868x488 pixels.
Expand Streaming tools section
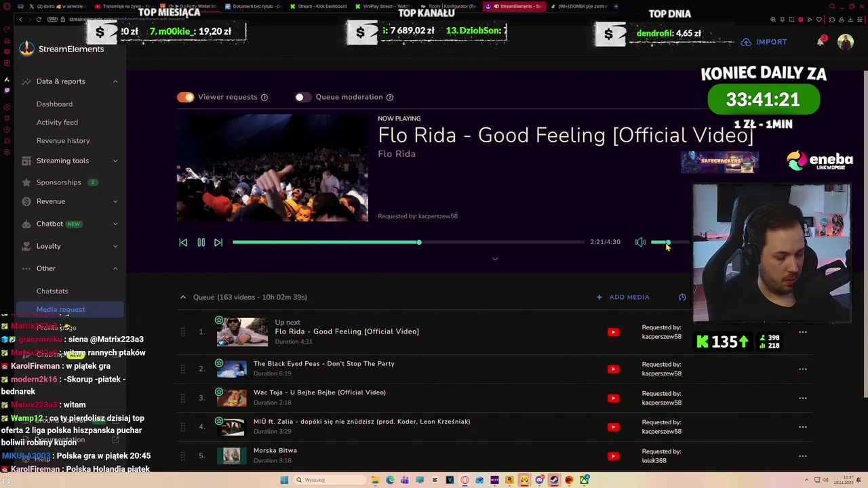click(115, 161)
